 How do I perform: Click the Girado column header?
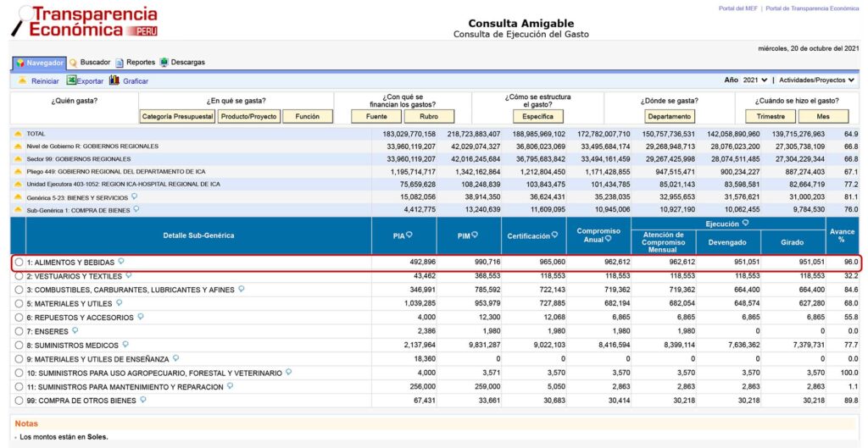793,242
